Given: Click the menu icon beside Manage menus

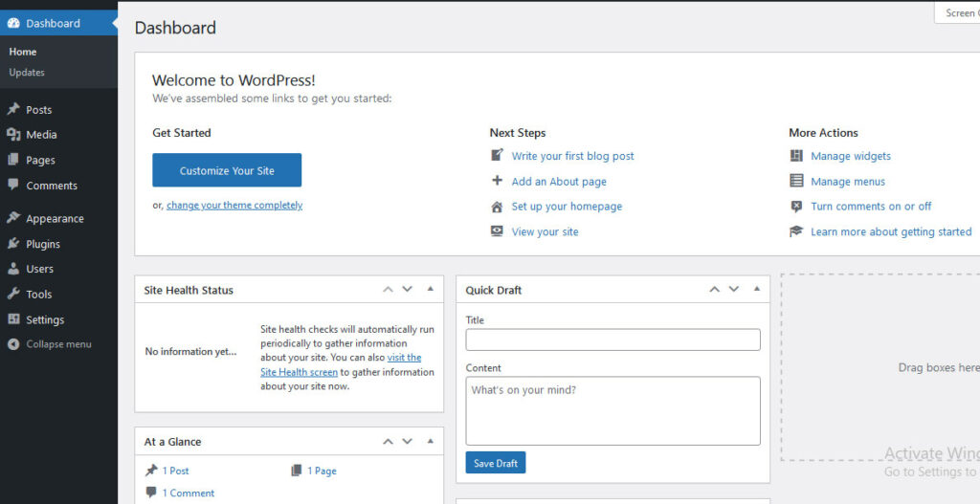Looking at the screenshot, I should tap(795, 181).
